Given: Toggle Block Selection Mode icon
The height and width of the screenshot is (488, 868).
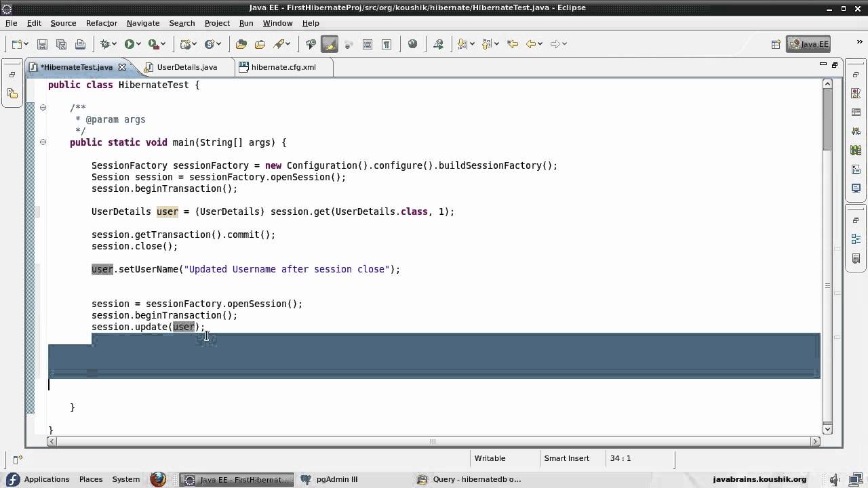Looking at the screenshot, I should tap(368, 44).
